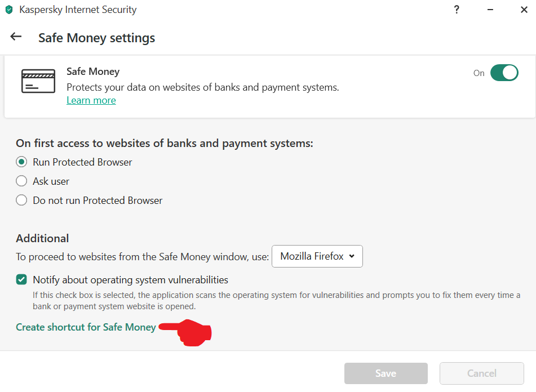This screenshot has height=392, width=536.
Task: Click the Safe Money card icon
Action: [38, 81]
